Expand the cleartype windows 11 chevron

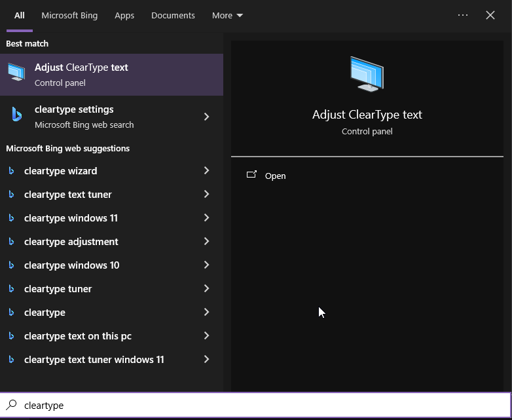(x=206, y=218)
